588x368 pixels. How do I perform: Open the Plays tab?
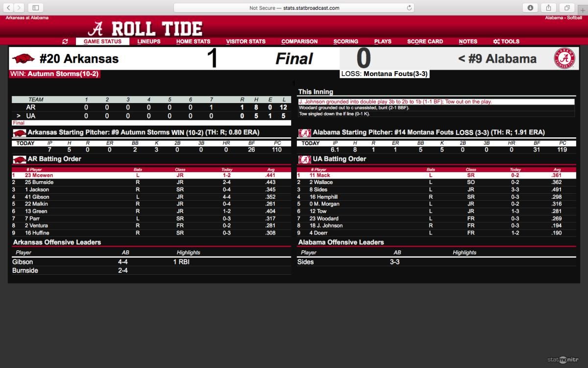383,42
